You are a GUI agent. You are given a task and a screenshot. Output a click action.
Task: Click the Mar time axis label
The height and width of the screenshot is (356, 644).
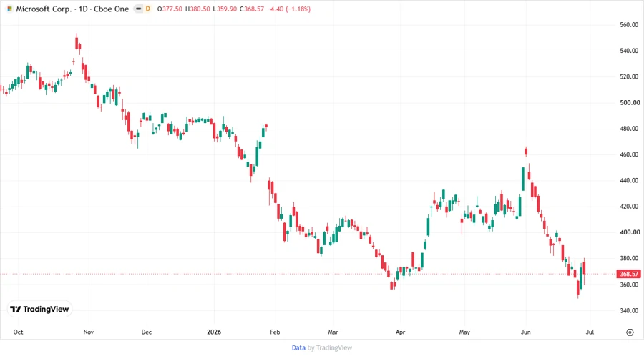tap(333, 332)
